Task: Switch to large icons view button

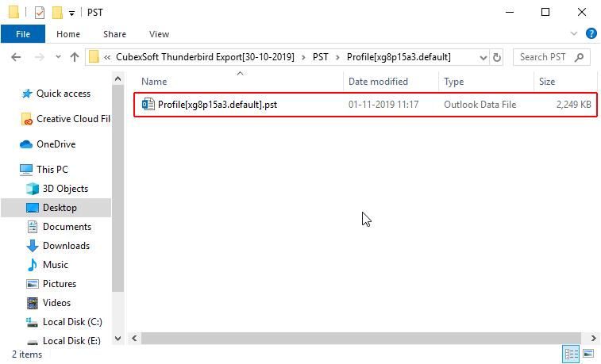Action: pos(588,353)
